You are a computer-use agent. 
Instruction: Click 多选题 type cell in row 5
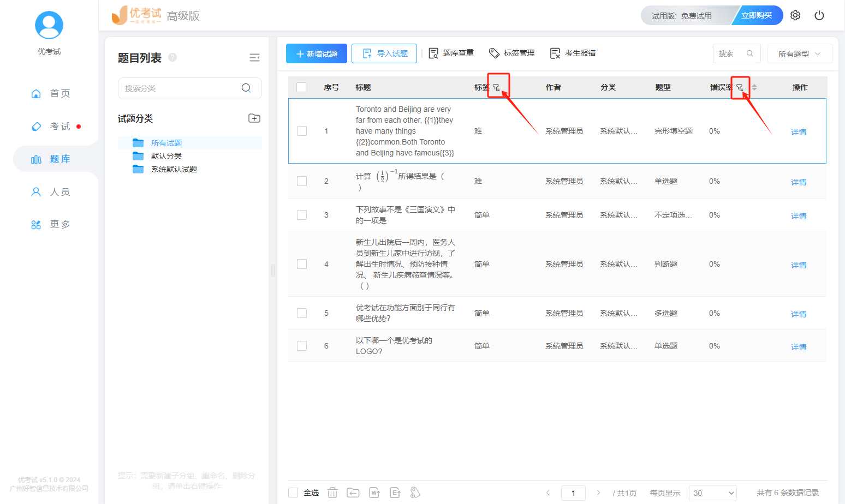(666, 313)
